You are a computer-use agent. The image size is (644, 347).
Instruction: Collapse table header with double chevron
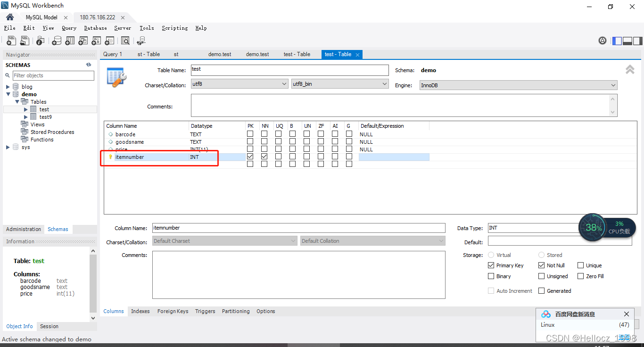630,70
